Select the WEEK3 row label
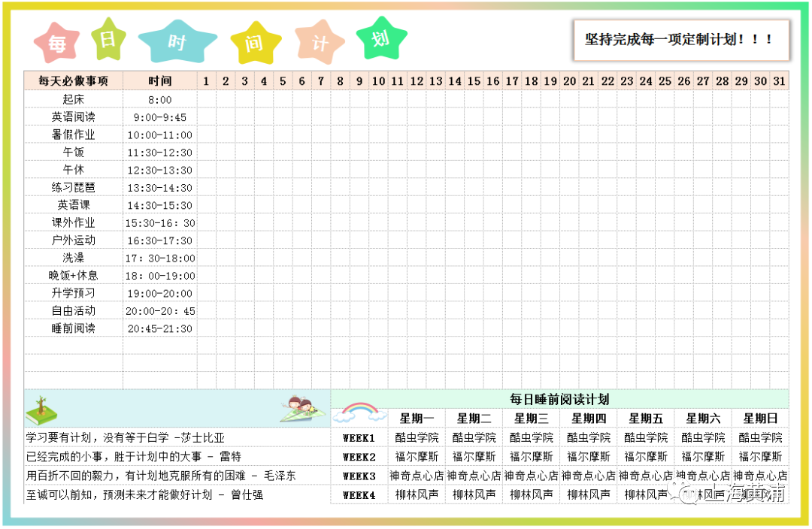 coord(359,476)
